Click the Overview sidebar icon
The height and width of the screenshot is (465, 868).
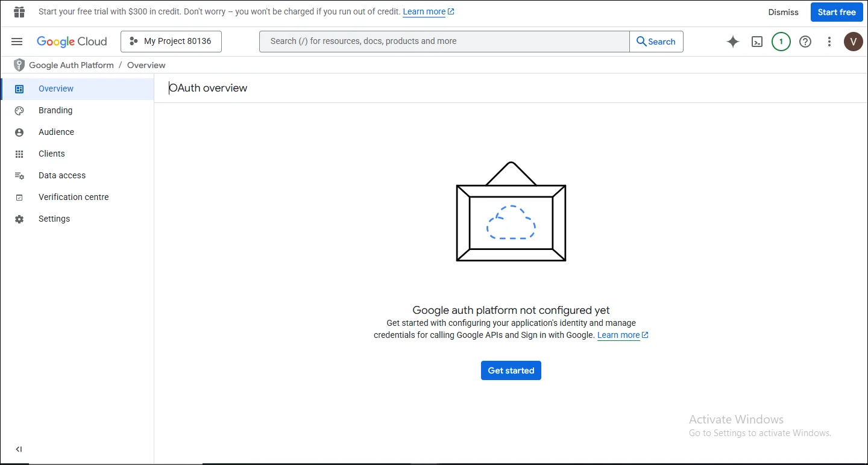19,89
